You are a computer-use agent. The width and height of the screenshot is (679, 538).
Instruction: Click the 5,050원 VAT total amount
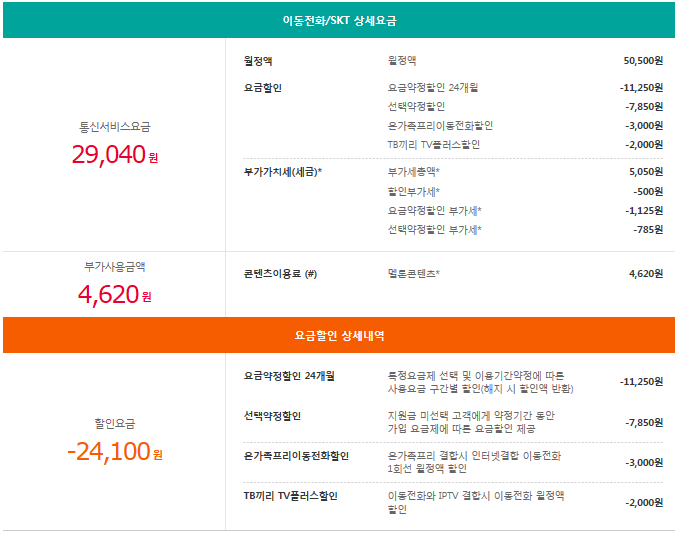pos(645,172)
